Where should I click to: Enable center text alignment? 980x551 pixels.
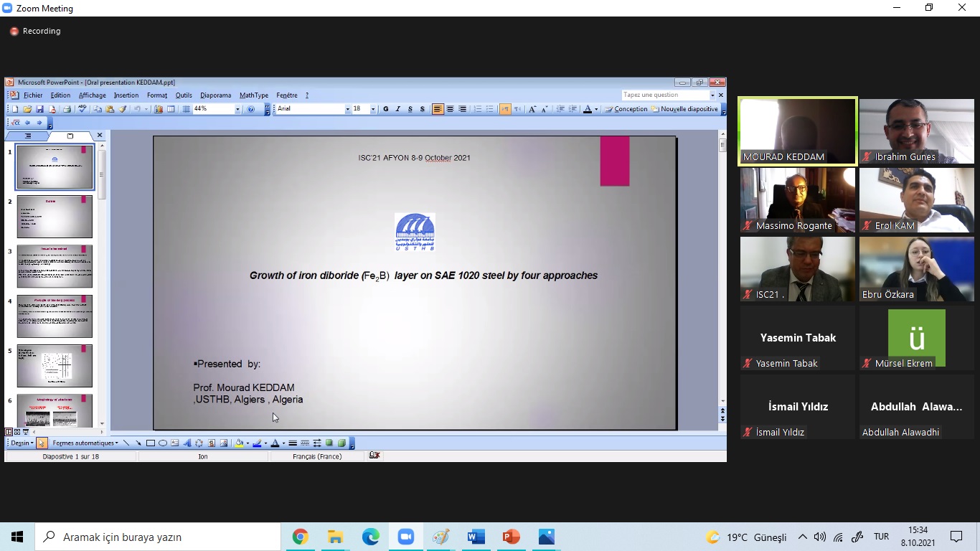450,109
